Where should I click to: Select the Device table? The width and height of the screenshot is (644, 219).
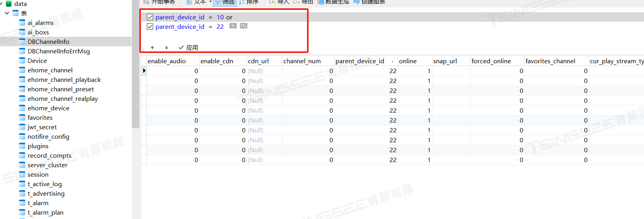(37, 60)
